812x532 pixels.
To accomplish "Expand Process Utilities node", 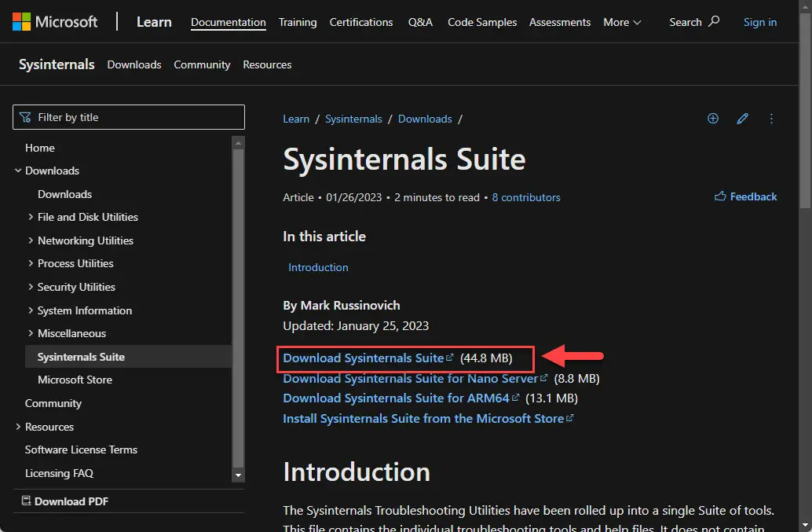I will pyautogui.click(x=31, y=263).
